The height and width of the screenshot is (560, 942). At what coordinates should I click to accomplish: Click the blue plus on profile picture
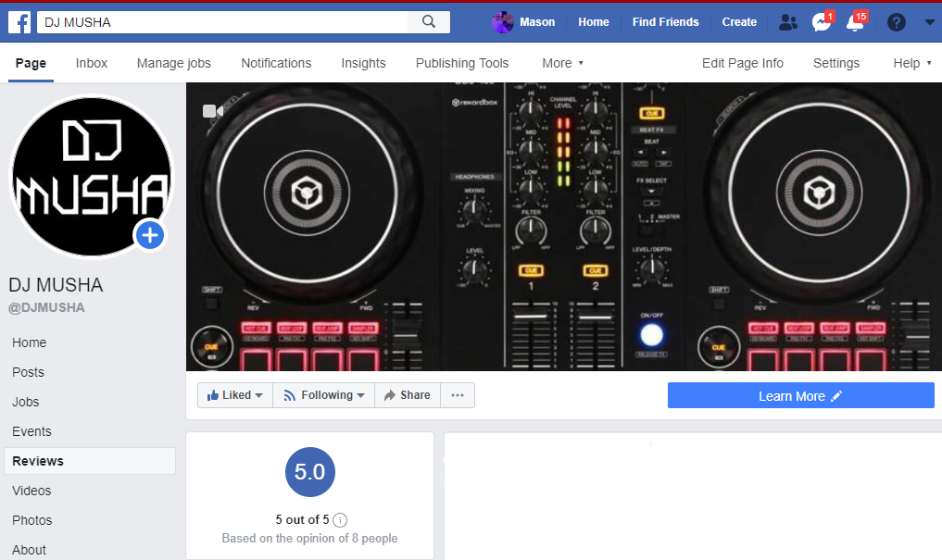(150, 236)
